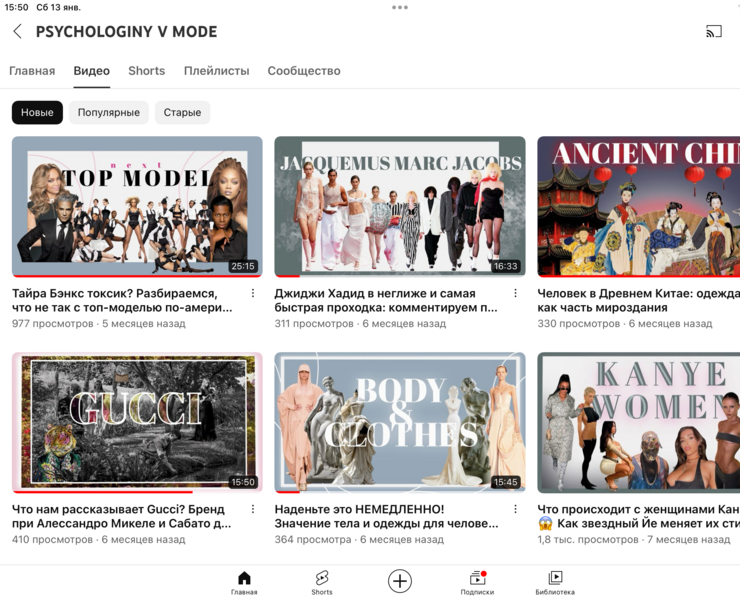
Task: Select the Новые filter chip
Action: pyautogui.click(x=37, y=112)
